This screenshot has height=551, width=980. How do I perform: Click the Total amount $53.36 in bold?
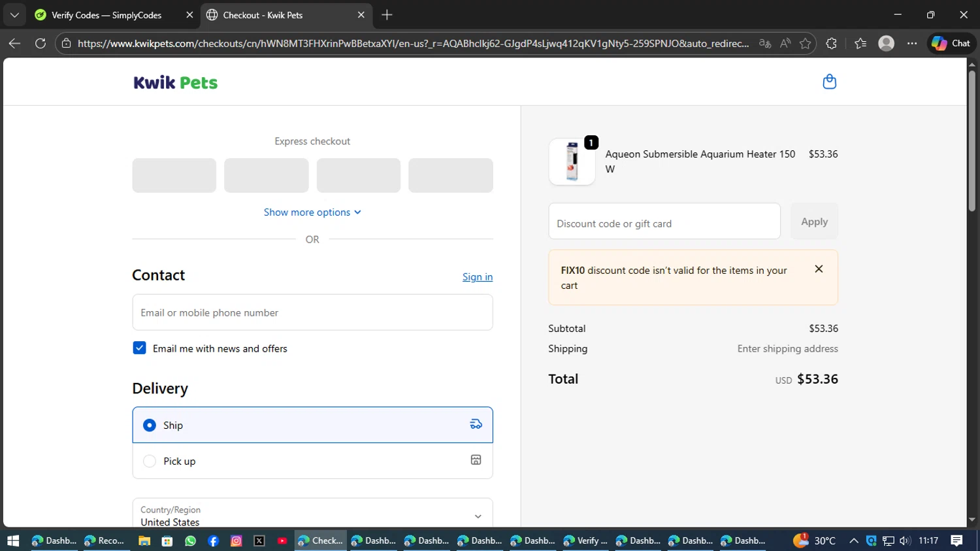tap(817, 379)
